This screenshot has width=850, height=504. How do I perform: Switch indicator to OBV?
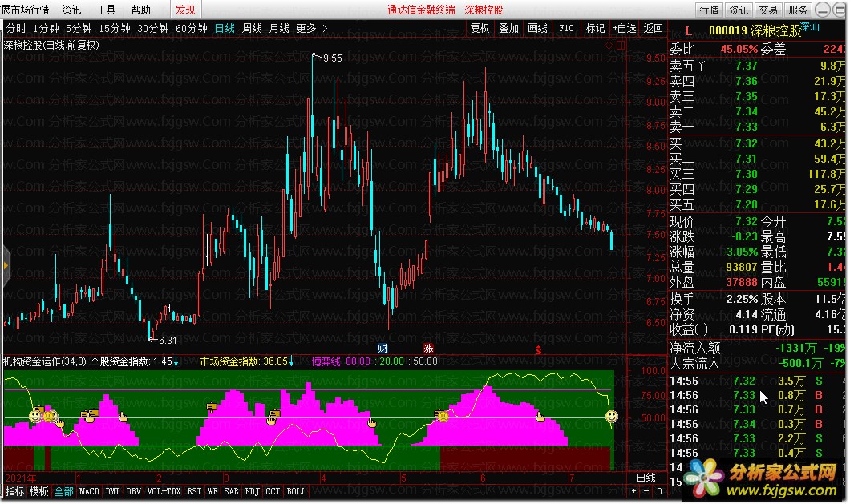[133, 491]
